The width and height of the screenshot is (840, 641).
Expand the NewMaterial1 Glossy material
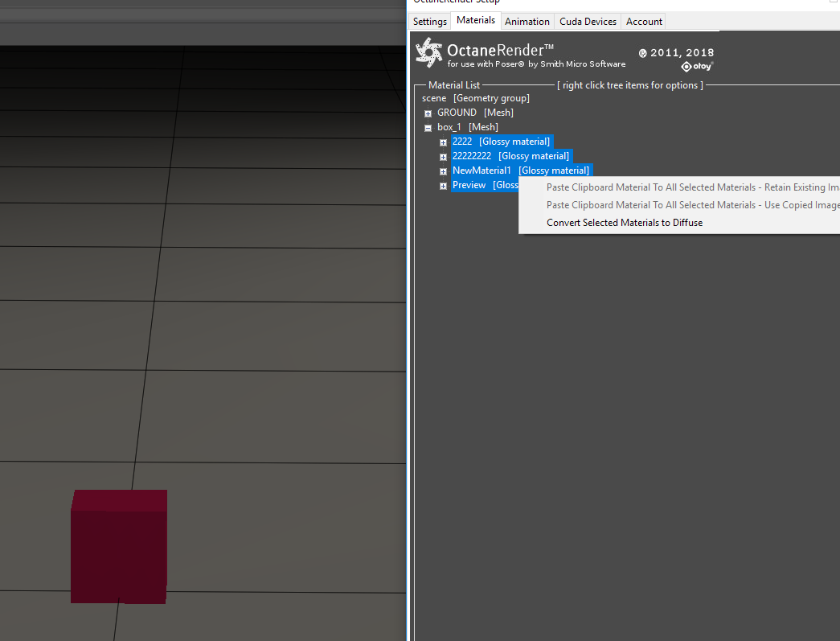click(443, 171)
